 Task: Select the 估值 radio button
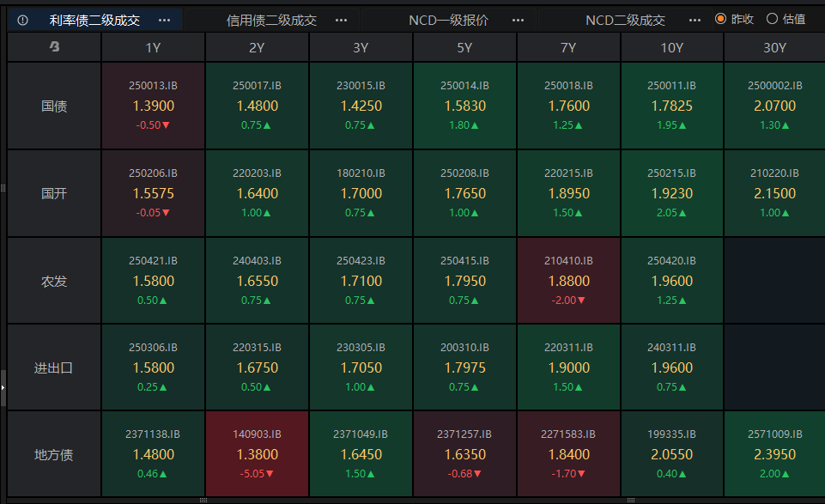tap(770, 19)
